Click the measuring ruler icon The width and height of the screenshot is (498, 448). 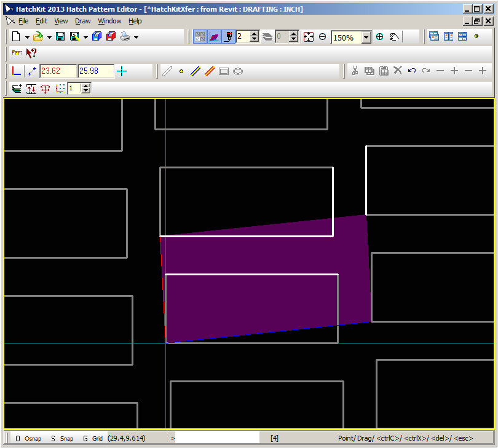(x=17, y=53)
